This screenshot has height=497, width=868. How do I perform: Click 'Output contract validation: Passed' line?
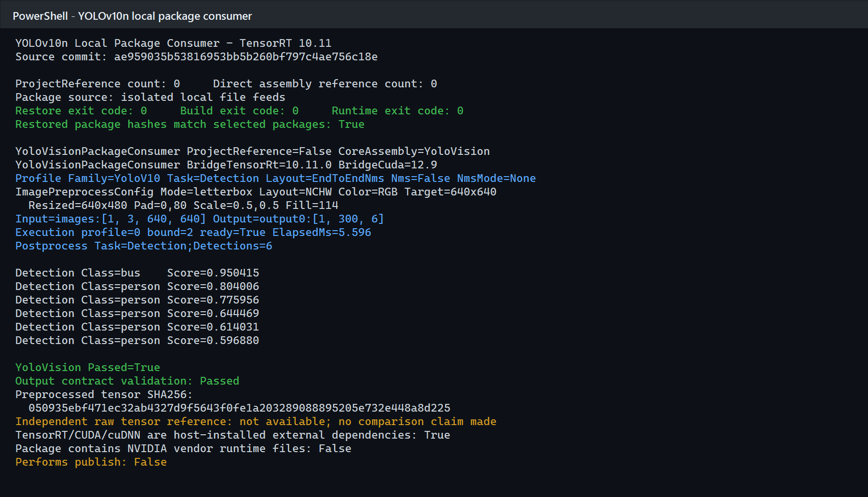point(127,381)
